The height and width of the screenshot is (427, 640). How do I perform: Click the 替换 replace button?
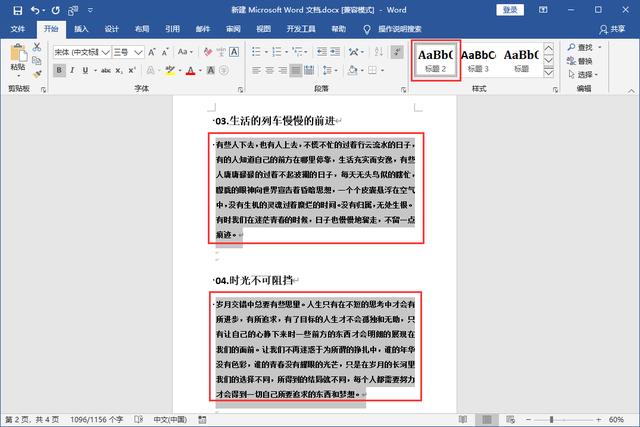580,61
